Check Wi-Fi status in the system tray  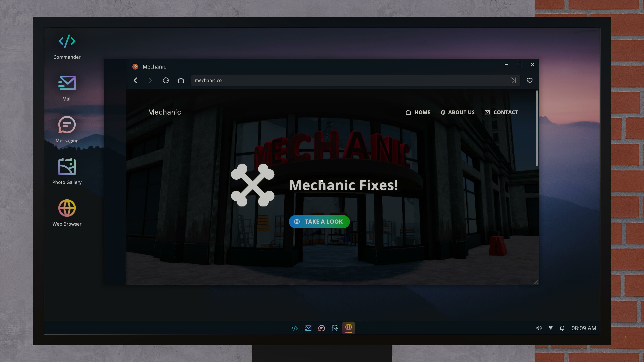pyautogui.click(x=551, y=328)
